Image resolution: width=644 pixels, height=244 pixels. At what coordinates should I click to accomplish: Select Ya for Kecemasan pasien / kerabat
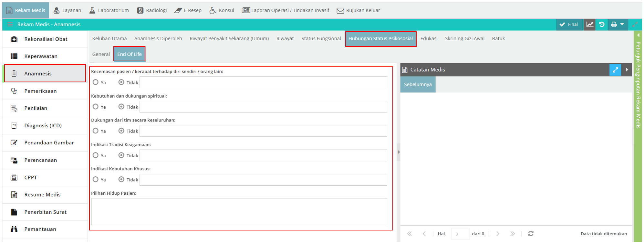[x=96, y=82]
